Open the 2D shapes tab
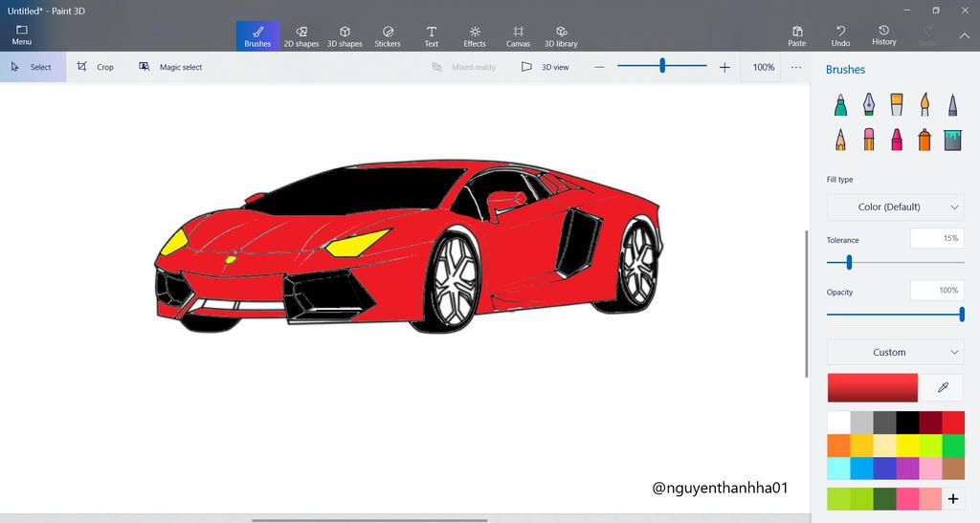The height and width of the screenshot is (523, 980). (301, 36)
